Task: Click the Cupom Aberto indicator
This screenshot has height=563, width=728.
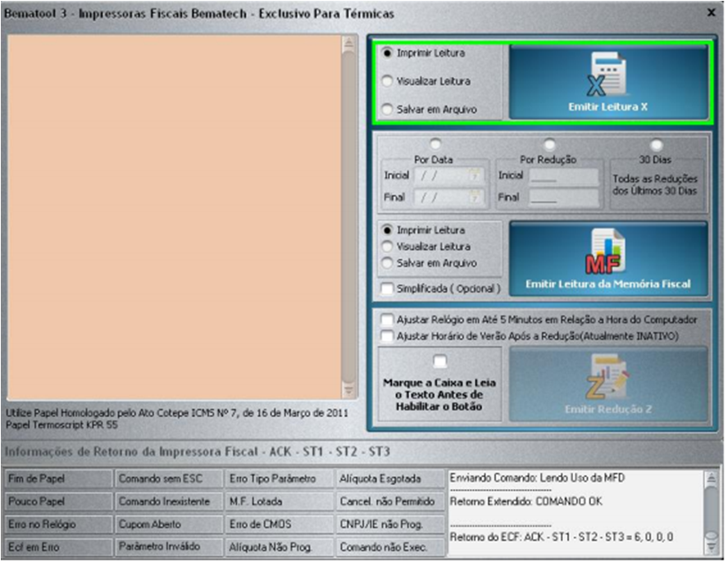Action: pos(169,524)
